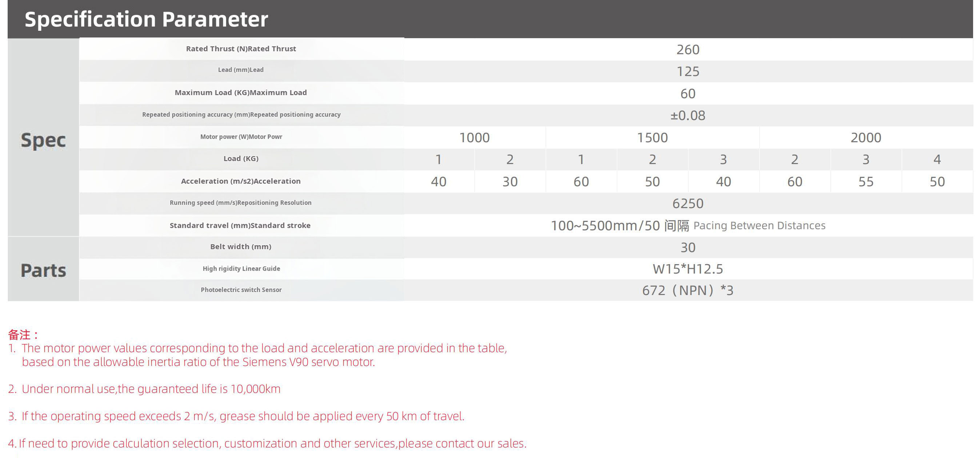Click the Spec section label
The width and height of the screenshot is (980, 458).
point(43,140)
